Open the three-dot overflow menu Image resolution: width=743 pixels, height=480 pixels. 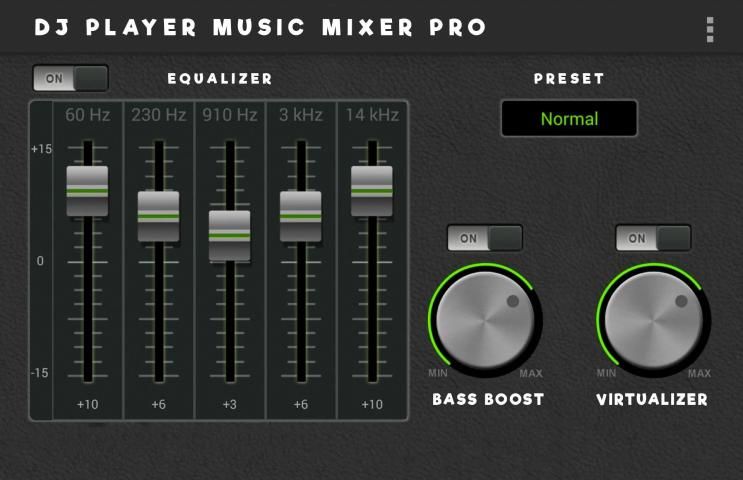[x=710, y=29]
